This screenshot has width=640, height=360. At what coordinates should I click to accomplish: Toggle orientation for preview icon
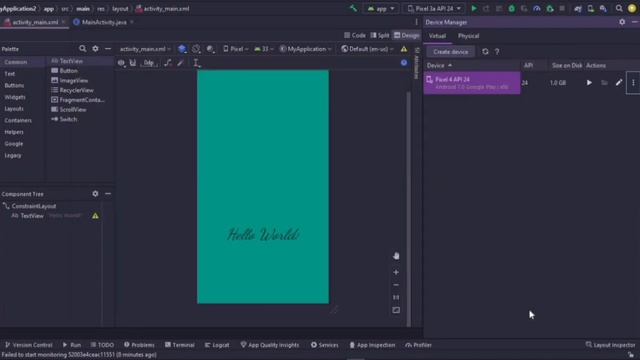click(196, 49)
